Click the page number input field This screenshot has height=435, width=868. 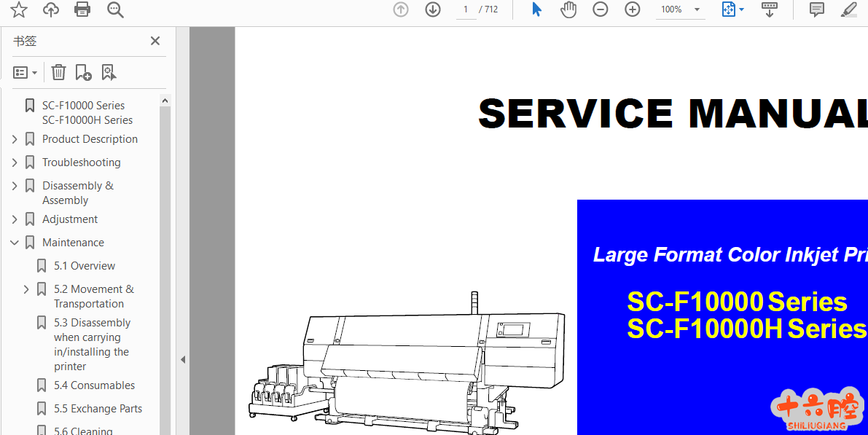[465, 9]
